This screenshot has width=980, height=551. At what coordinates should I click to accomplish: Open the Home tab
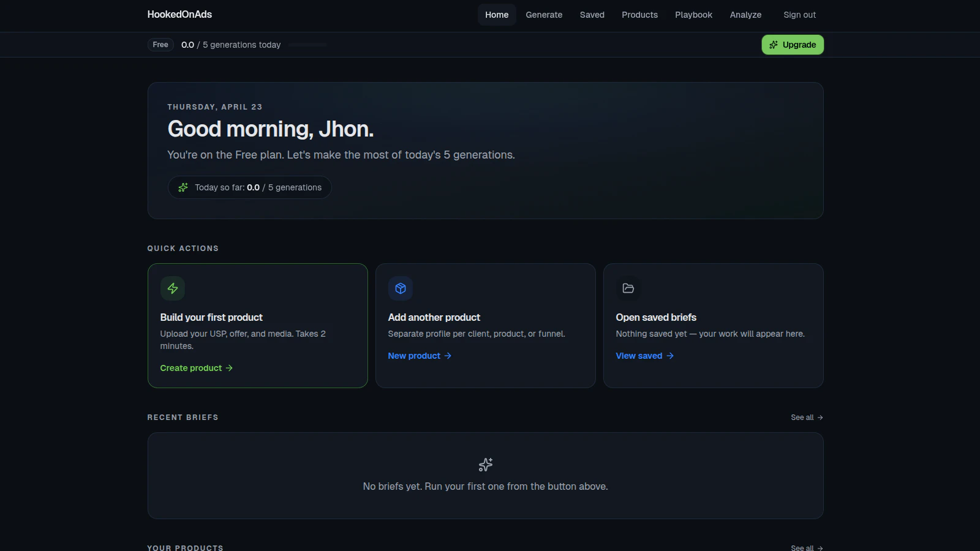pos(497,15)
